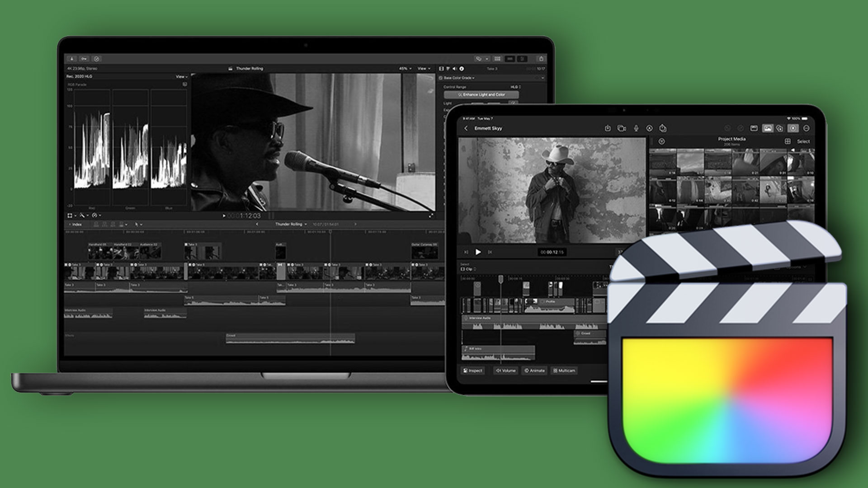Toggle the highlighted photos browser on iPad
This screenshot has width=868, height=488.
(768, 128)
